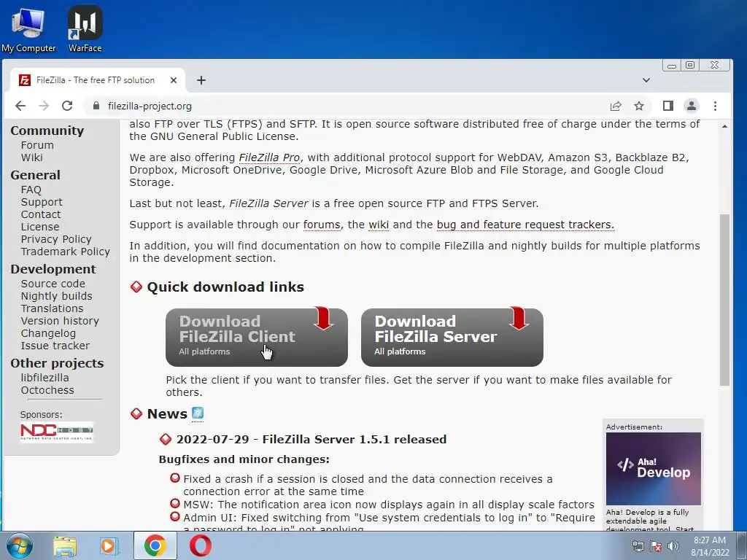Click the padlock site info icon
This screenshot has height=560, width=747.
tap(96, 106)
